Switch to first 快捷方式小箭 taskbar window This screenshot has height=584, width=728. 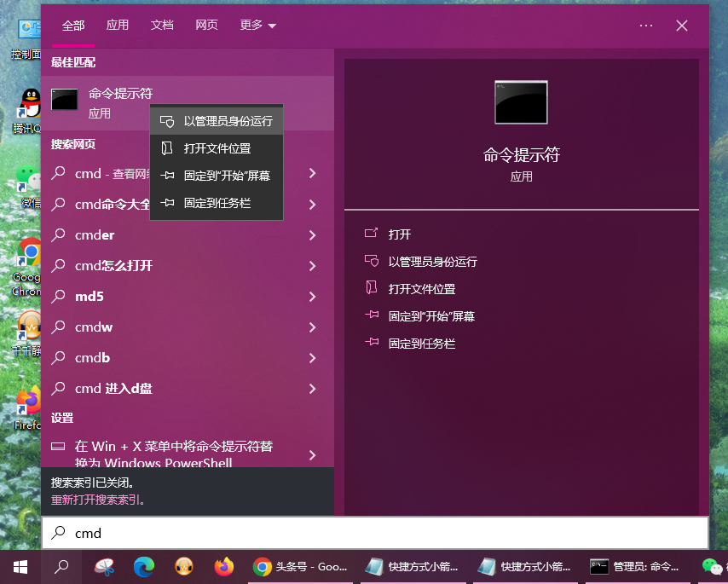click(x=413, y=567)
